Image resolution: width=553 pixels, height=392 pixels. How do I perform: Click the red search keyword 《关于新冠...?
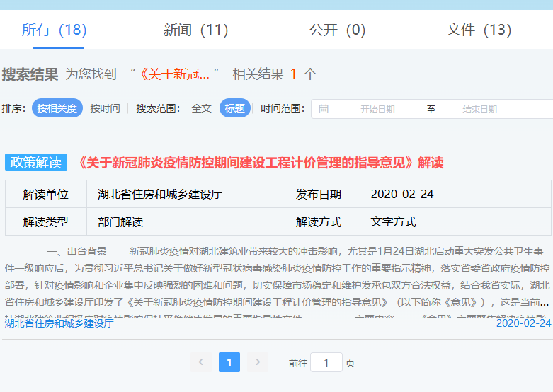(174, 74)
